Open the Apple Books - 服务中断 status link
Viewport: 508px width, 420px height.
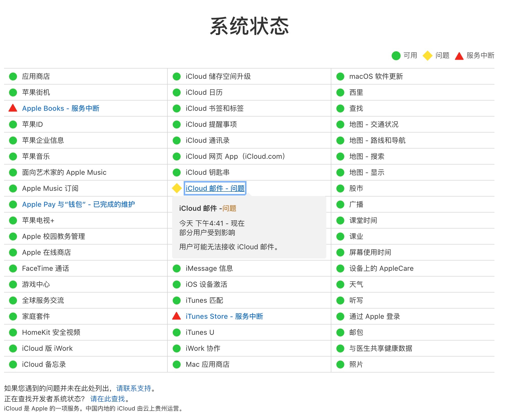click(61, 108)
